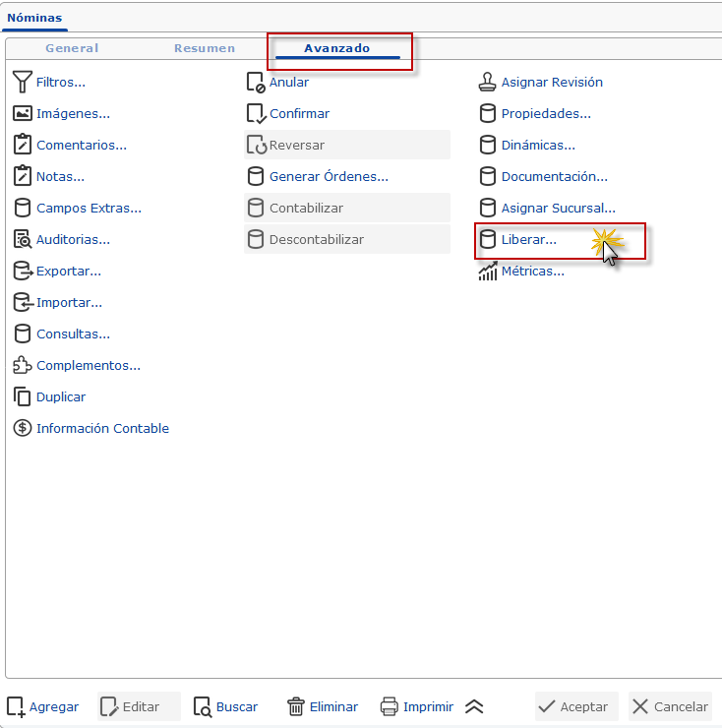Click the Confirmar checkmark document icon

tap(256, 114)
